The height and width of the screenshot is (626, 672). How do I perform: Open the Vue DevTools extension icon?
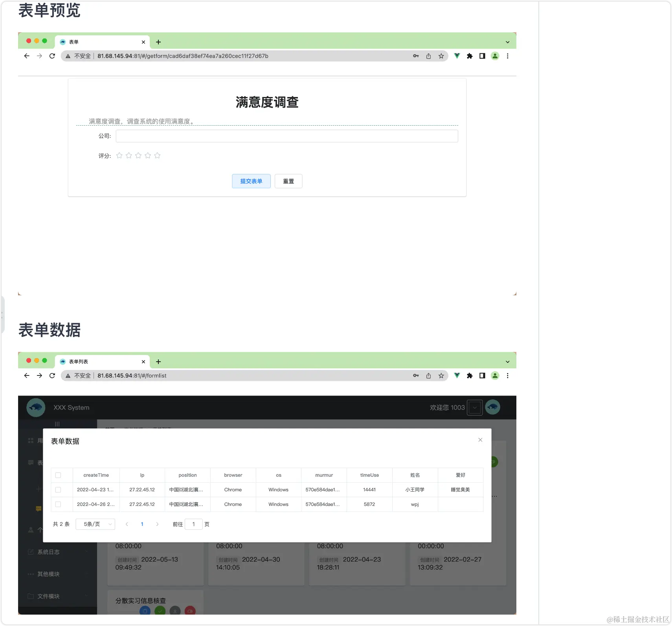pyautogui.click(x=456, y=56)
